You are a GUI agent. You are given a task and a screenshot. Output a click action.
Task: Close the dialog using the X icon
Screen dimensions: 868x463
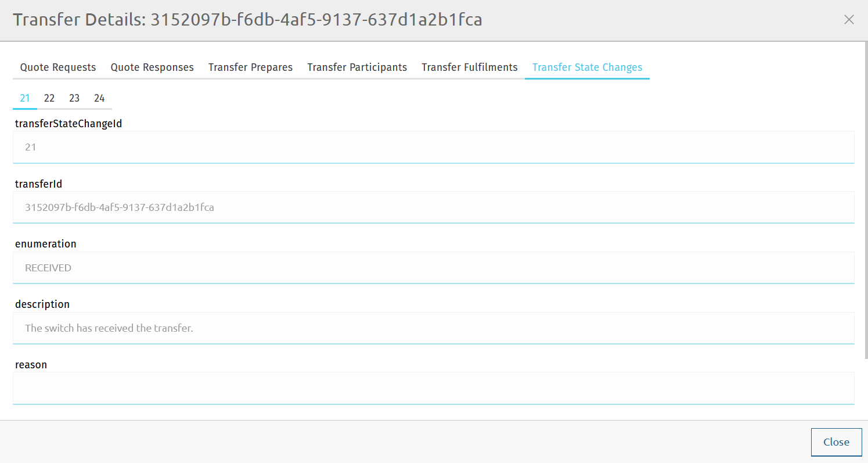tap(848, 20)
